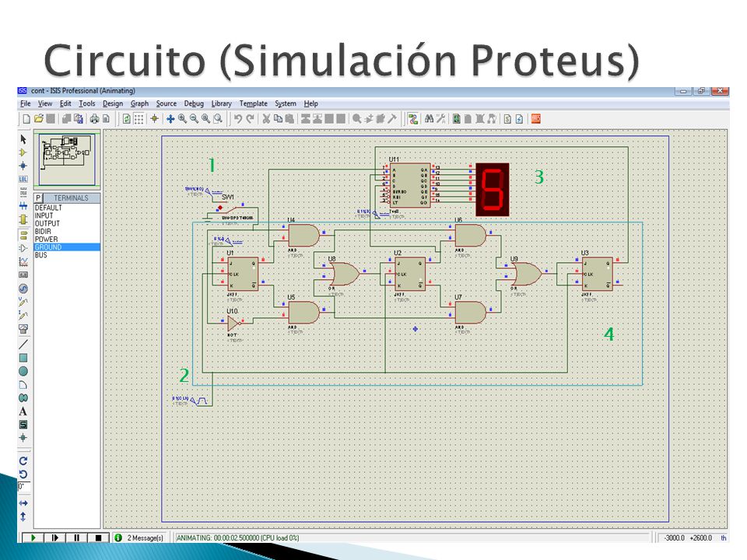This screenshot has width=747, height=560.
Task: Select the Junction Dot tool
Action: (x=23, y=166)
